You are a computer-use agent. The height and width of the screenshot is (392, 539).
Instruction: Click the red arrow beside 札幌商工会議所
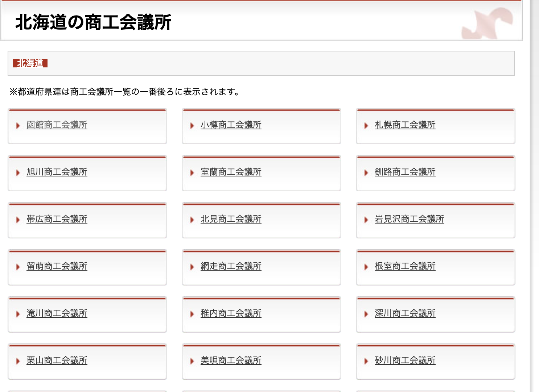366,126
